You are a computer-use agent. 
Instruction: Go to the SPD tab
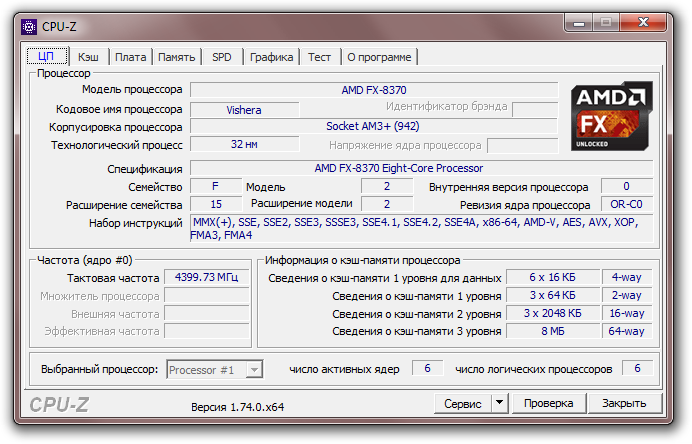(x=221, y=57)
